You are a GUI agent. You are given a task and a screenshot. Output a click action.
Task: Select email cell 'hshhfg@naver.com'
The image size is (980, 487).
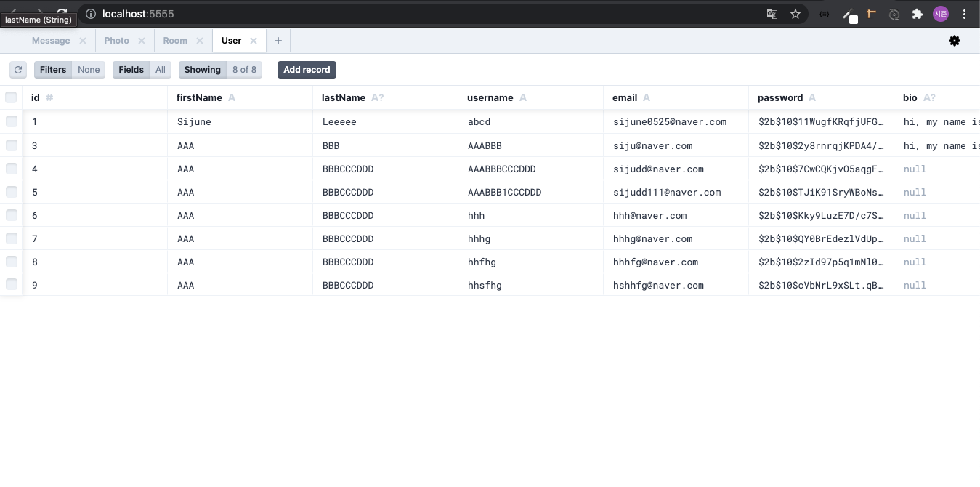click(676, 285)
